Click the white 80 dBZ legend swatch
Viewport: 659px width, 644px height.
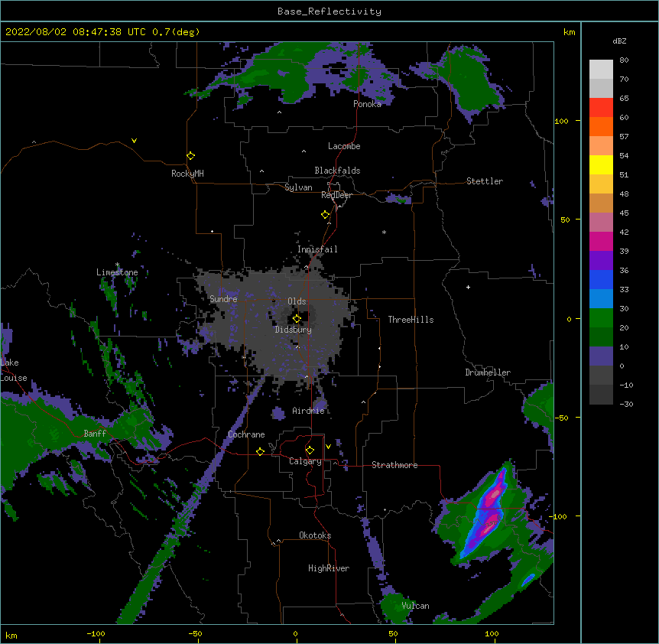pyautogui.click(x=601, y=70)
